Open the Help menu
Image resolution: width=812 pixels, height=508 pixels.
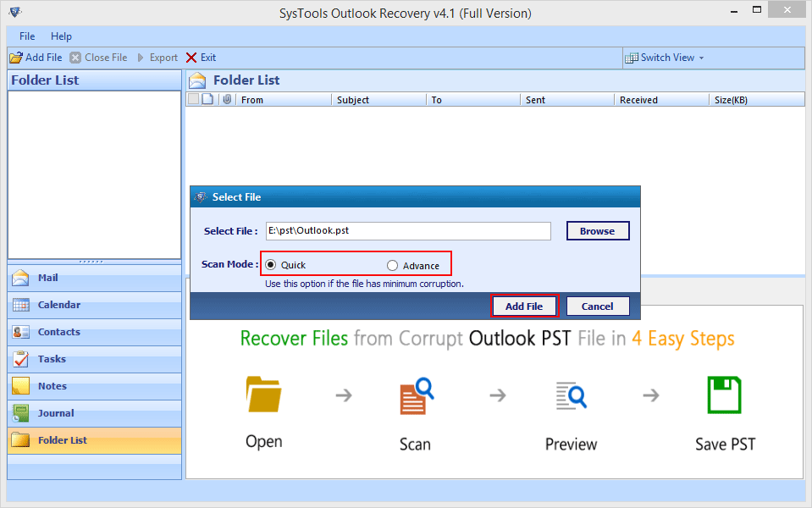pos(61,36)
